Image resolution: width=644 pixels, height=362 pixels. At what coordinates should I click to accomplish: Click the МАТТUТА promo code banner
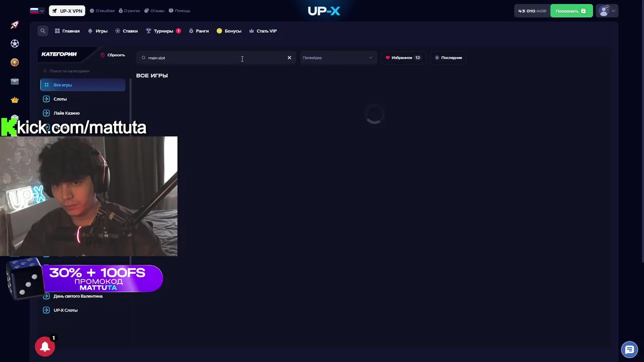pos(102,279)
